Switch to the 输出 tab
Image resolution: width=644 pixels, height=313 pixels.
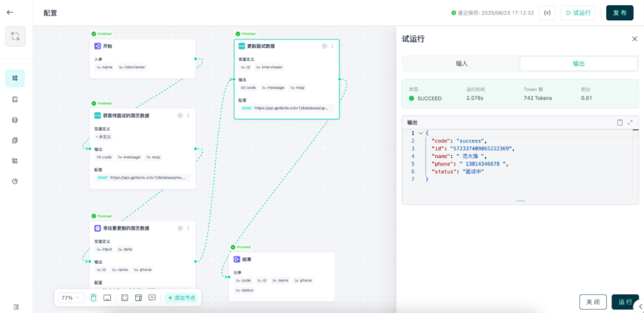tap(578, 64)
